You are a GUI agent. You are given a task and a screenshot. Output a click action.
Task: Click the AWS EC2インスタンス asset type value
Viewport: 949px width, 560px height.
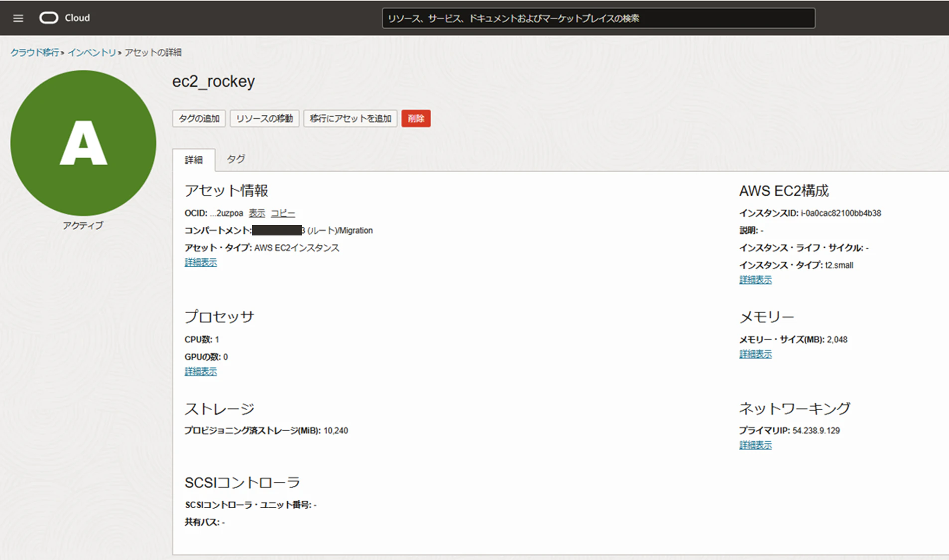coord(297,248)
